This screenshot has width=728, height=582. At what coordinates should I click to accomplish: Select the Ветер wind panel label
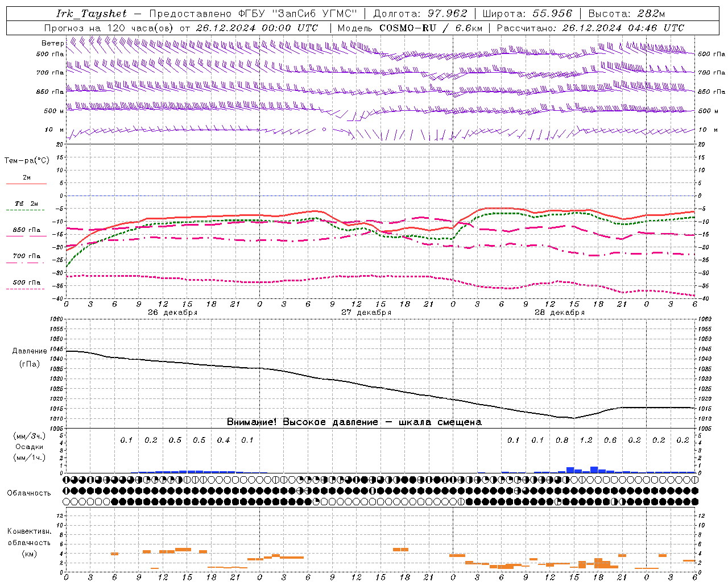click(53, 43)
